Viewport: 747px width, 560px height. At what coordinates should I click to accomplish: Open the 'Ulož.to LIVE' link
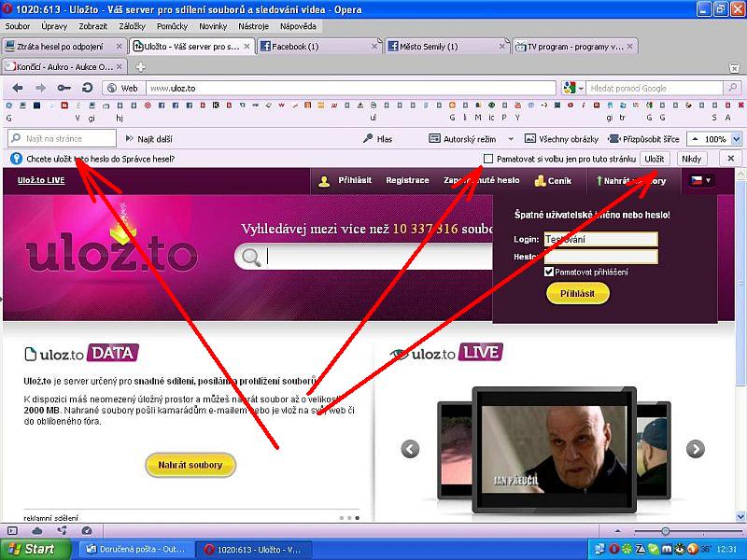41,180
